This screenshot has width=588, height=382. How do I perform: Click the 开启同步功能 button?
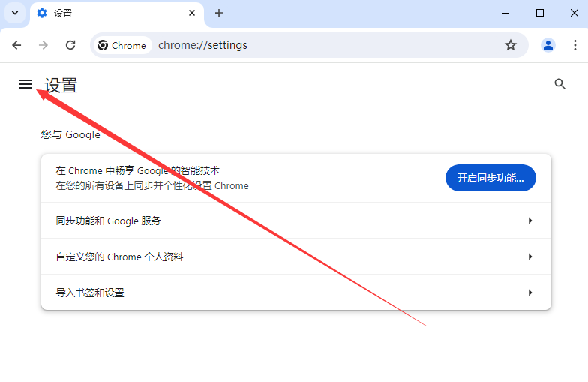tap(490, 178)
